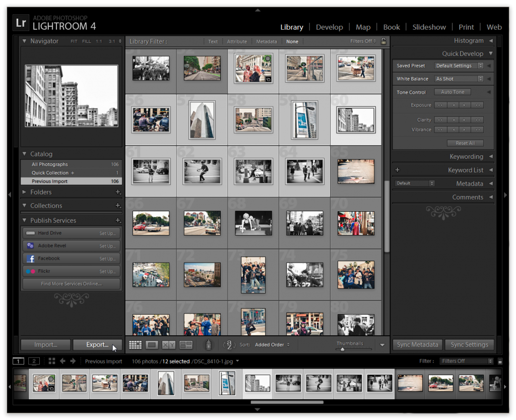Click the Import button

(45, 345)
